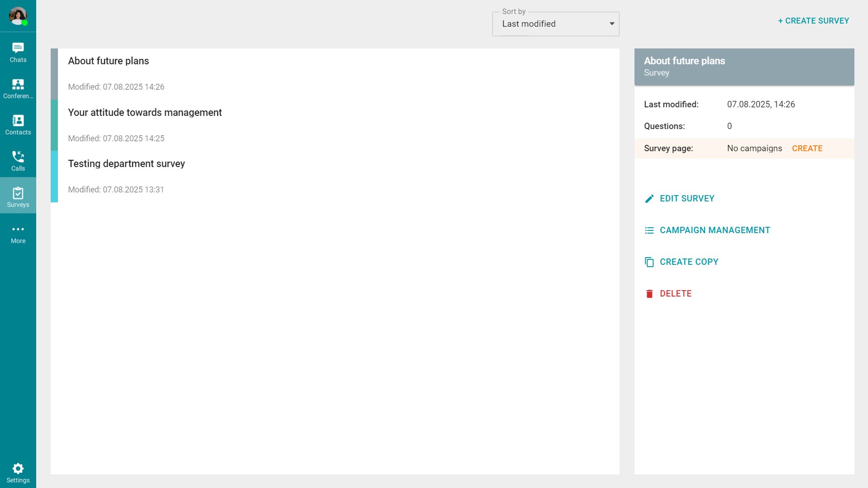Click the Create Copy duplicate icon
Screen dimensions: 868x488
point(649,262)
